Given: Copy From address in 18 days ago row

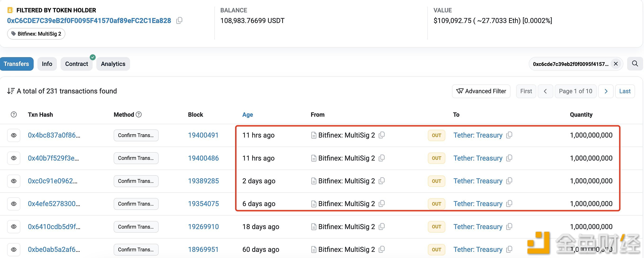Looking at the screenshot, I should [x=381, y=226].
